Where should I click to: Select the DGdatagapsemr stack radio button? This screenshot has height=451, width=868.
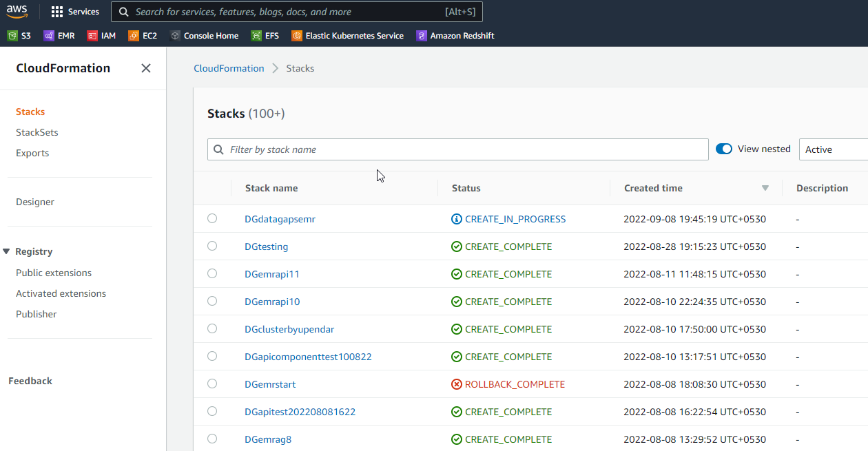click(x=212, y=218)
